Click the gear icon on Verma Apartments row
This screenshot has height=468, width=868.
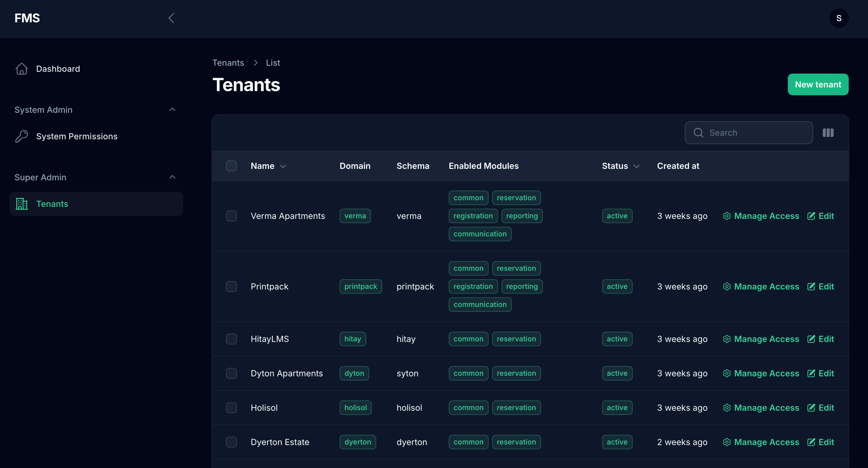[727, 216]
